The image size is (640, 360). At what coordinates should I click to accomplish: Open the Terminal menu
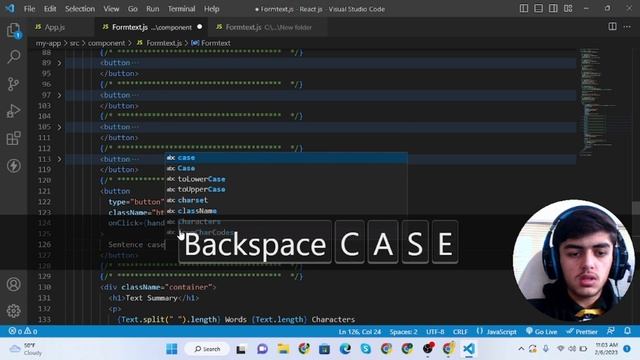pos(181,9)
